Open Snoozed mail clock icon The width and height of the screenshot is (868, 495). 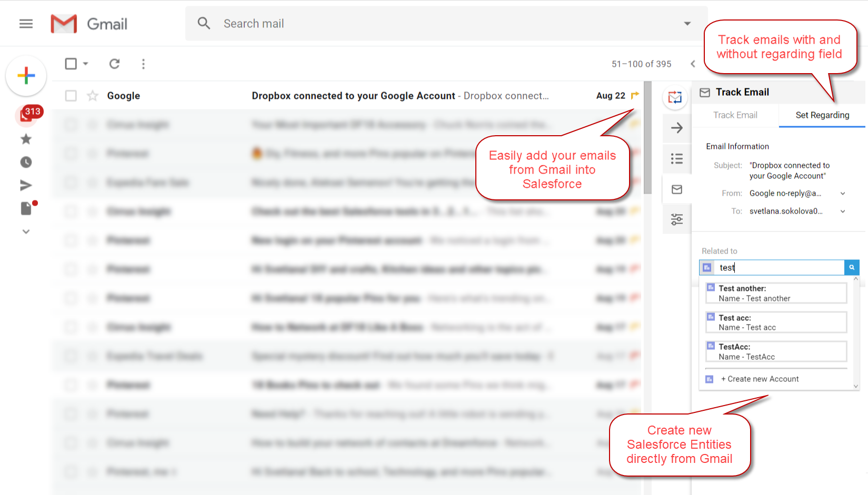coord(26,163)
